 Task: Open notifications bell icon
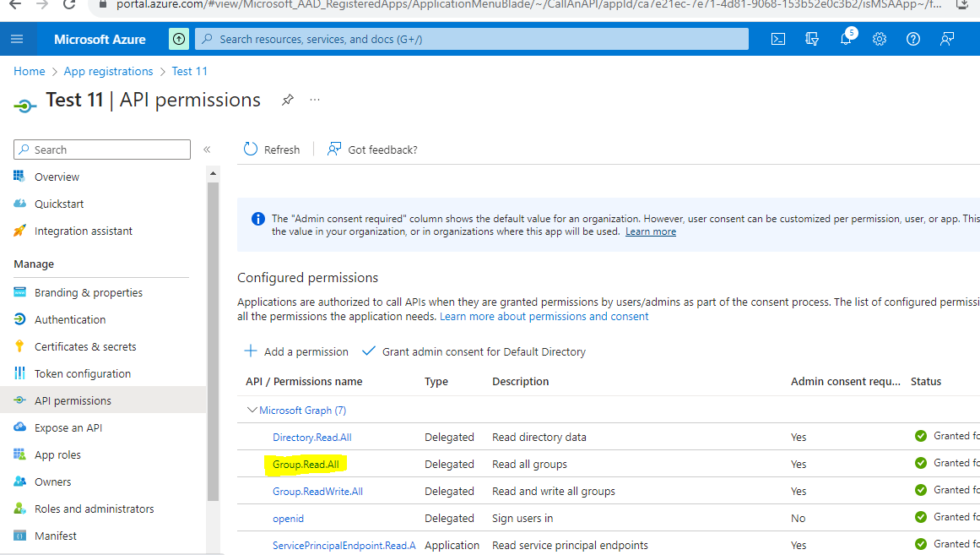(846, 39)
